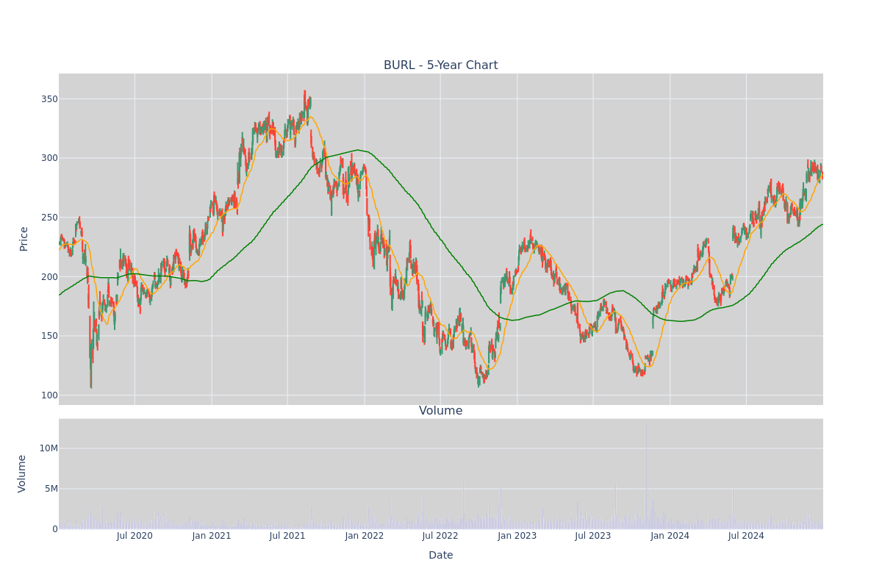Click the 'Volume' y-axis label
This screenshot has width=882, height=588.
pyautogui.click(x=22, y=473)
